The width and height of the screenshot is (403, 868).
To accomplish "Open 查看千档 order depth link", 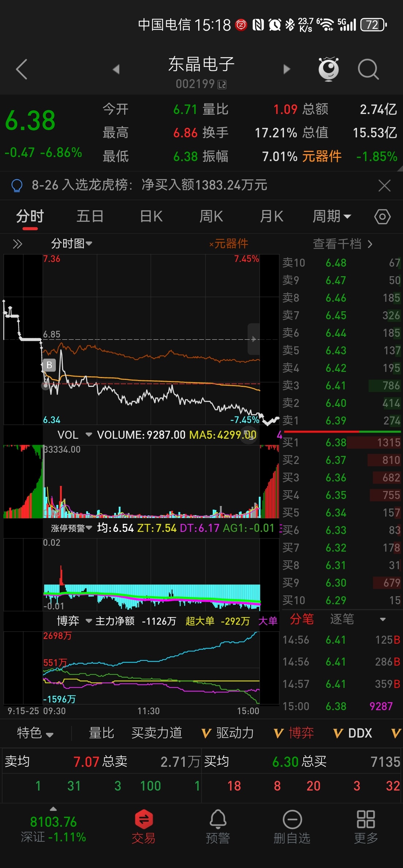I will pos(343,244).
